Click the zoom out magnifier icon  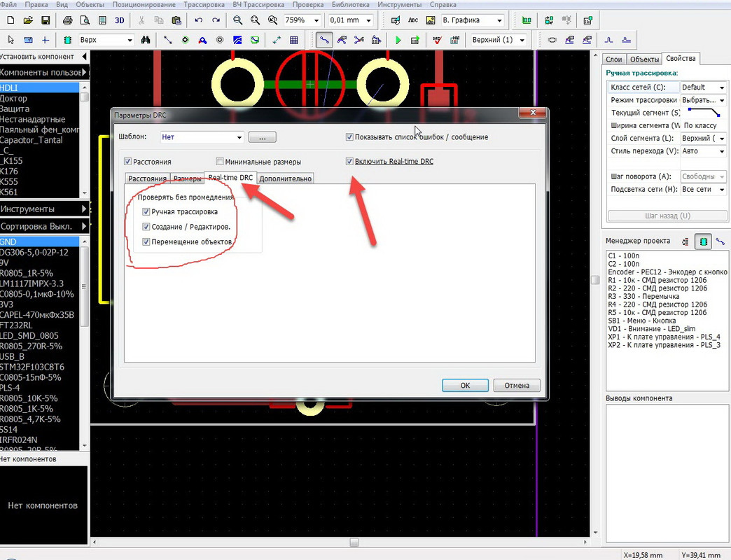255,20
